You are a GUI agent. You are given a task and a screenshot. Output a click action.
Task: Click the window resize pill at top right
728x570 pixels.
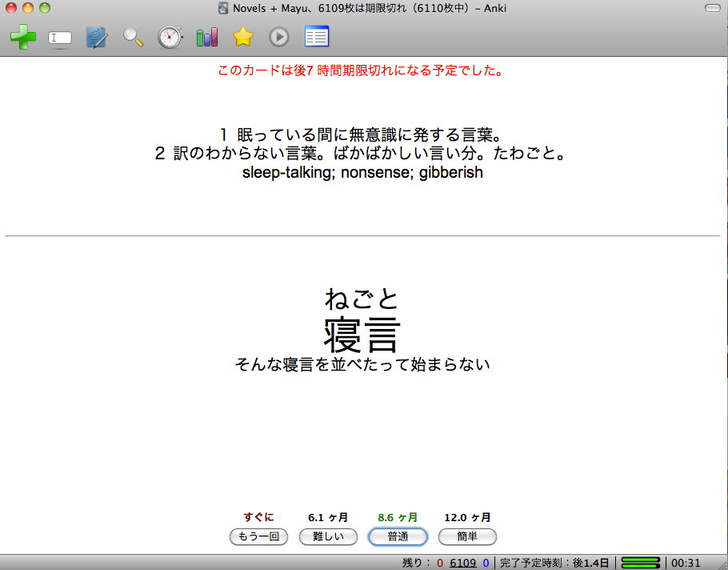click(x=711, y=8)
